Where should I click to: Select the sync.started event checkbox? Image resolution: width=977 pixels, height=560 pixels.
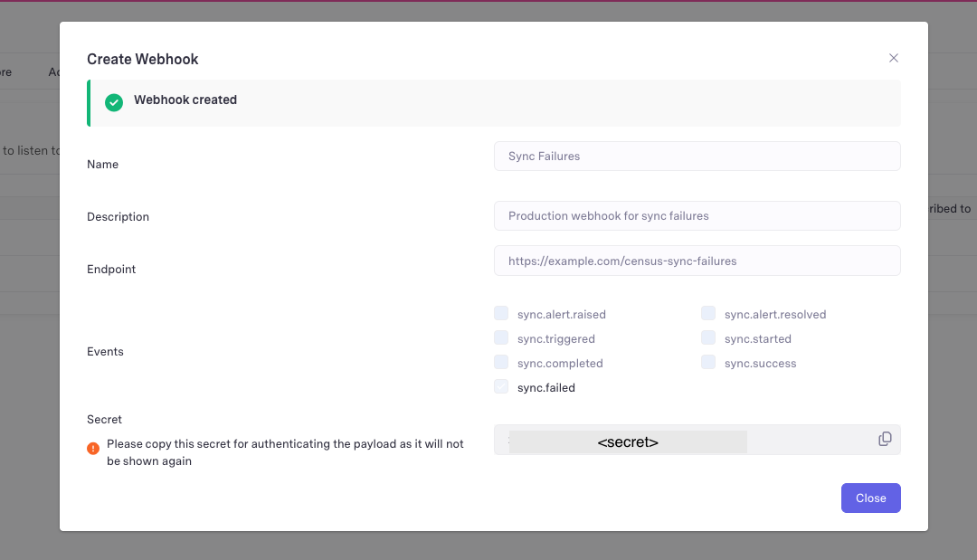pyautogui.click(x=708, y=338)
